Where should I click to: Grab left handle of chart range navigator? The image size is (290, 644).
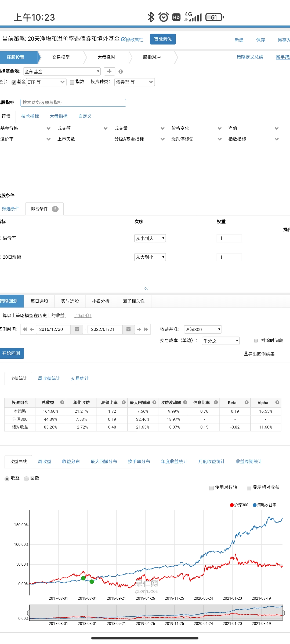point(28,613)
